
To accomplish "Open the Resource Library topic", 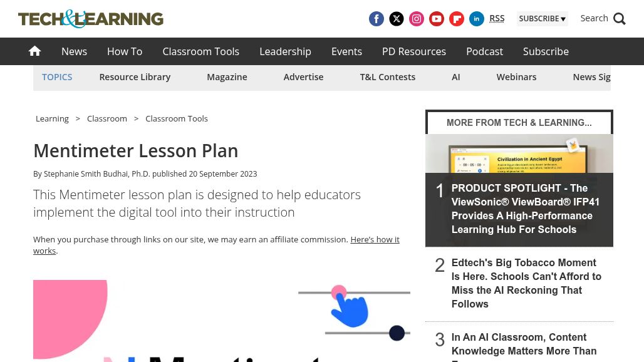I will tap(135, 77).
